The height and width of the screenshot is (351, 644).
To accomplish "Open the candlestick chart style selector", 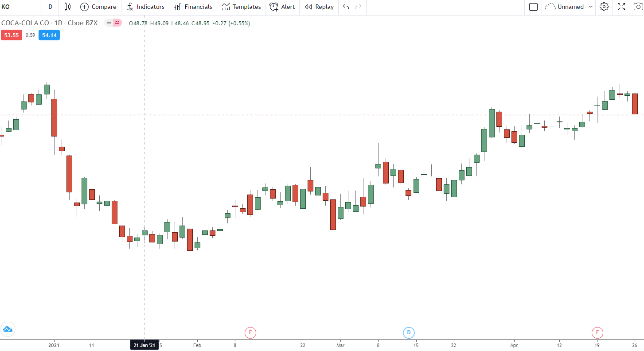I will point(67,7).
